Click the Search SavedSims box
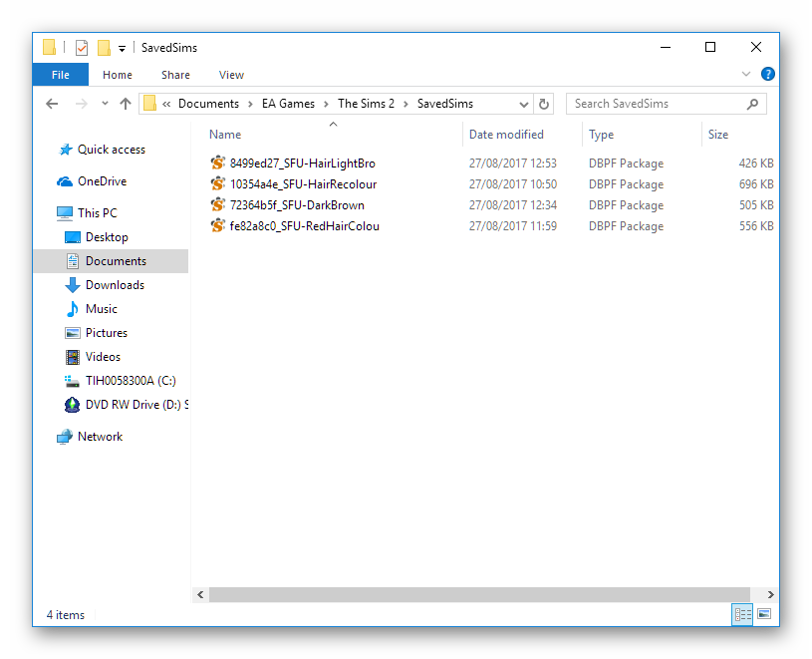Image resolution: width=812 pixels, height=659 pixels. click(666, 104)
